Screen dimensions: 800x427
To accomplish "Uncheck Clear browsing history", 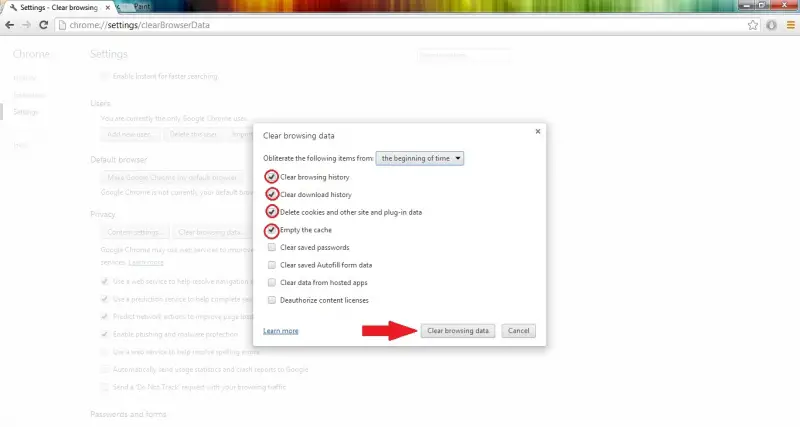I will tap(271, 177).
